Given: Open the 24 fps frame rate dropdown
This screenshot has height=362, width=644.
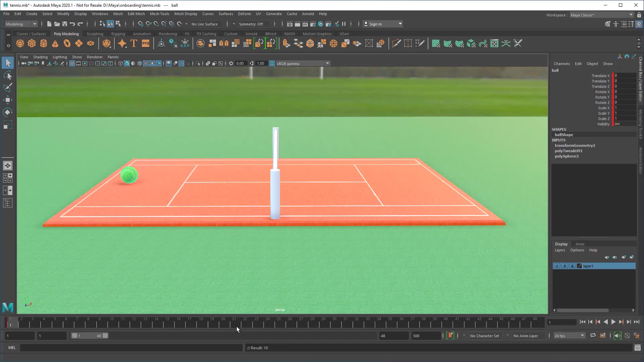Looking at the screenshot, I should [569, 336].
